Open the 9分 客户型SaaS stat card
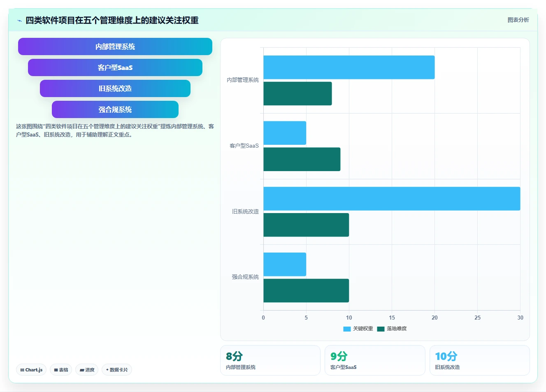546x392 pixels. pos(375,360)
